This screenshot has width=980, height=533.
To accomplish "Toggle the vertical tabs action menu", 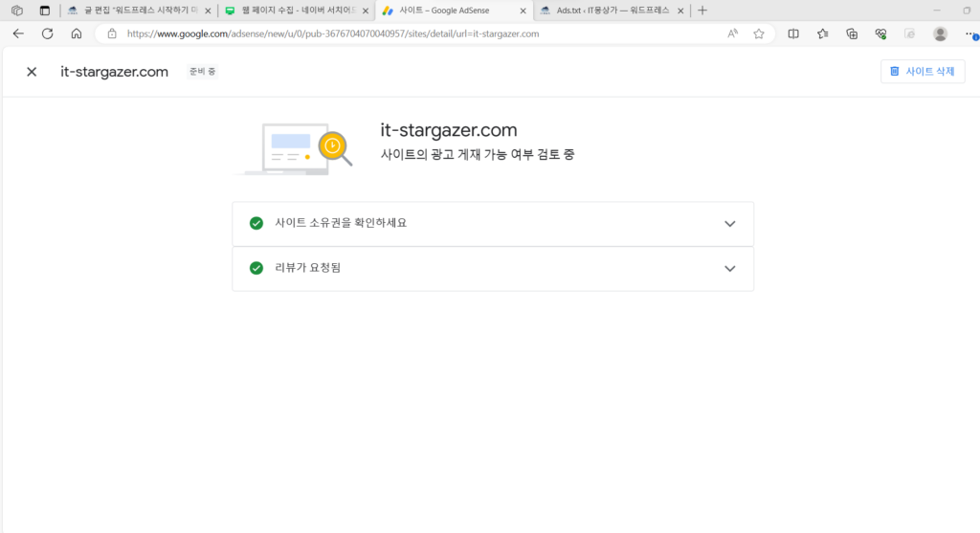I will [44, 11].
